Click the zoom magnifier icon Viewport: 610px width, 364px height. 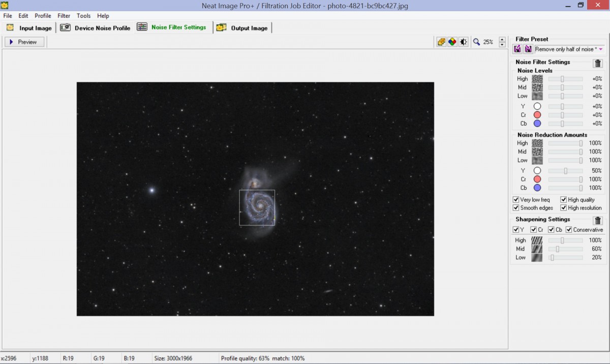[476, 42]
